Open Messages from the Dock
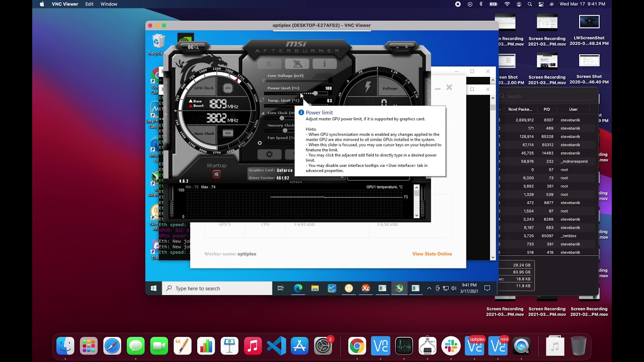This screenshot has height=362, width=644. (x=136, y=346)
